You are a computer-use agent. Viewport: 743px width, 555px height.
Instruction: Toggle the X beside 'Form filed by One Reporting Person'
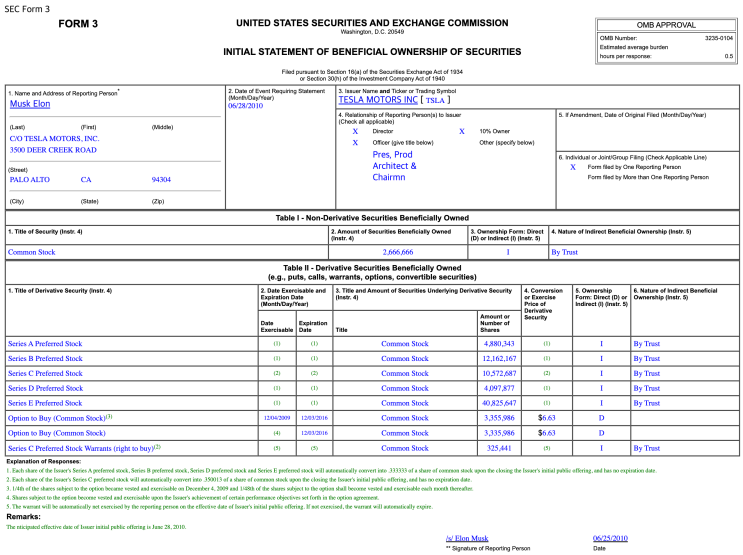(x=573, y=167)
